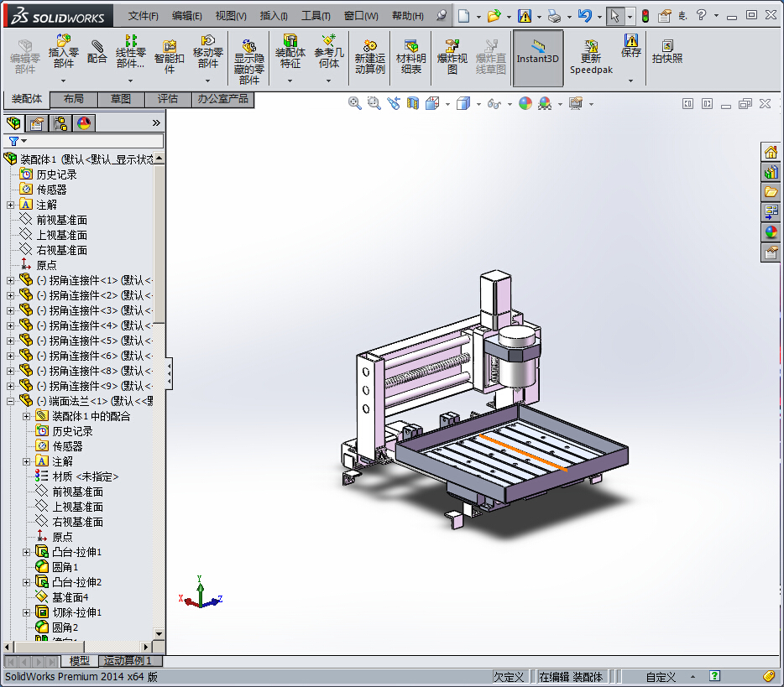Open Hide/Show Items glasses icon
Viewport: 784px width, 687px height.
494,103
